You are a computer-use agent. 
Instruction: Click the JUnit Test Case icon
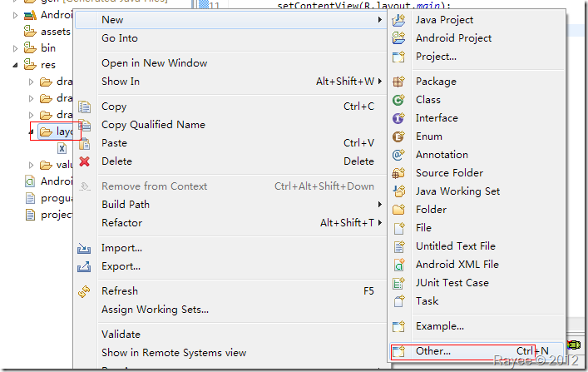pyautogui.click(x=398, y=283)
